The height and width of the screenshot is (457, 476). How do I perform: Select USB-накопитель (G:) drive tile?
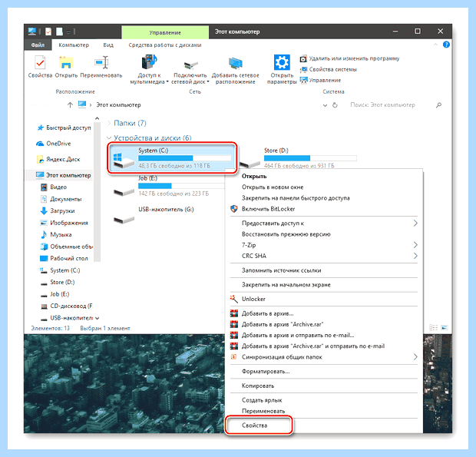click(x=154, y=215)
